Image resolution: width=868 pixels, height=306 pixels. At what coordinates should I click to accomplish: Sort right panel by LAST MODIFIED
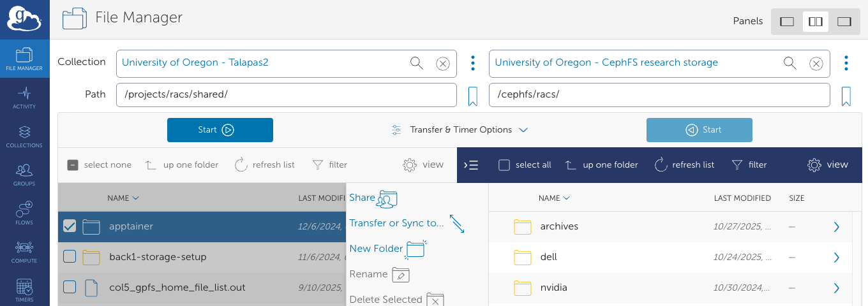click(x=742, y=198)
